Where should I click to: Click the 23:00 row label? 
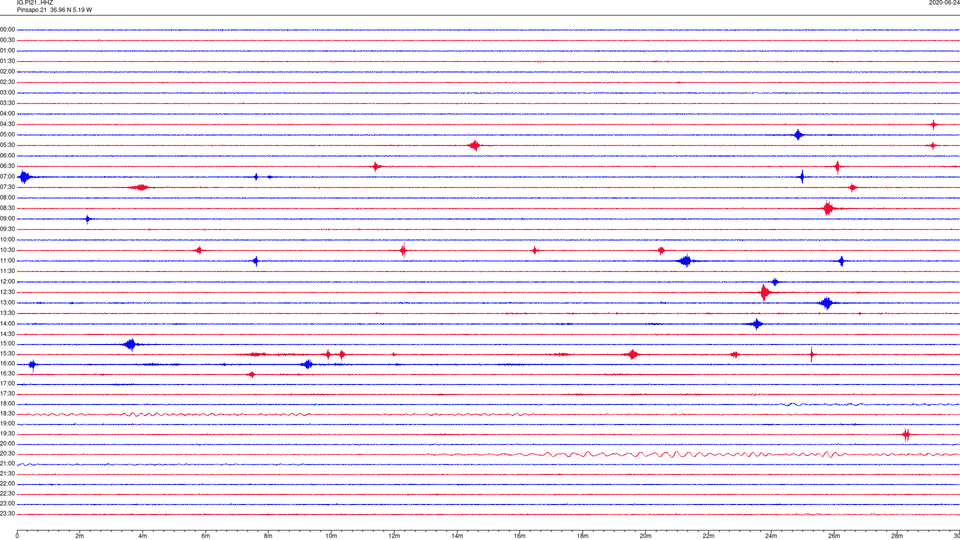(x=7, y=504)
